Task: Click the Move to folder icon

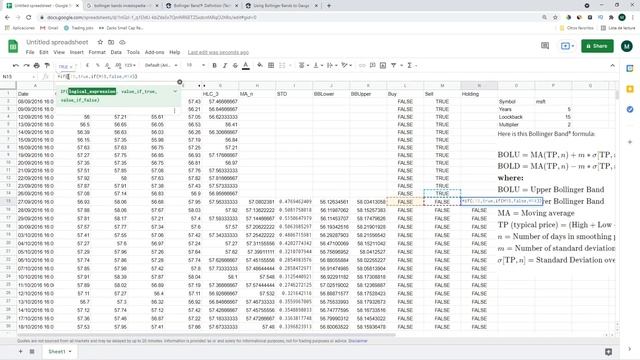Action: 111,42
